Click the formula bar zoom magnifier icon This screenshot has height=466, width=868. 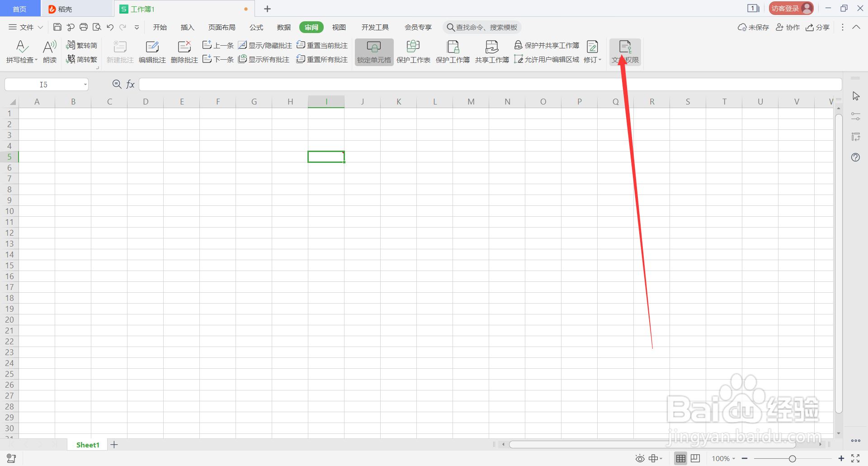click(117, 84)
